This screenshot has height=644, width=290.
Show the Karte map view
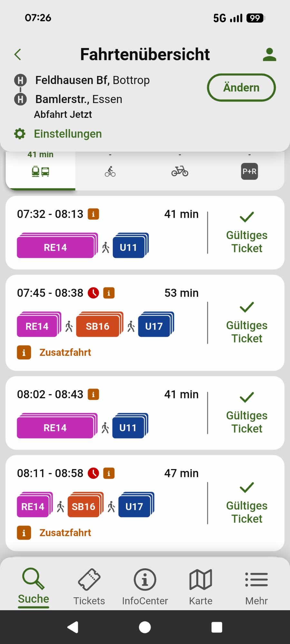[x=201, y=587]
